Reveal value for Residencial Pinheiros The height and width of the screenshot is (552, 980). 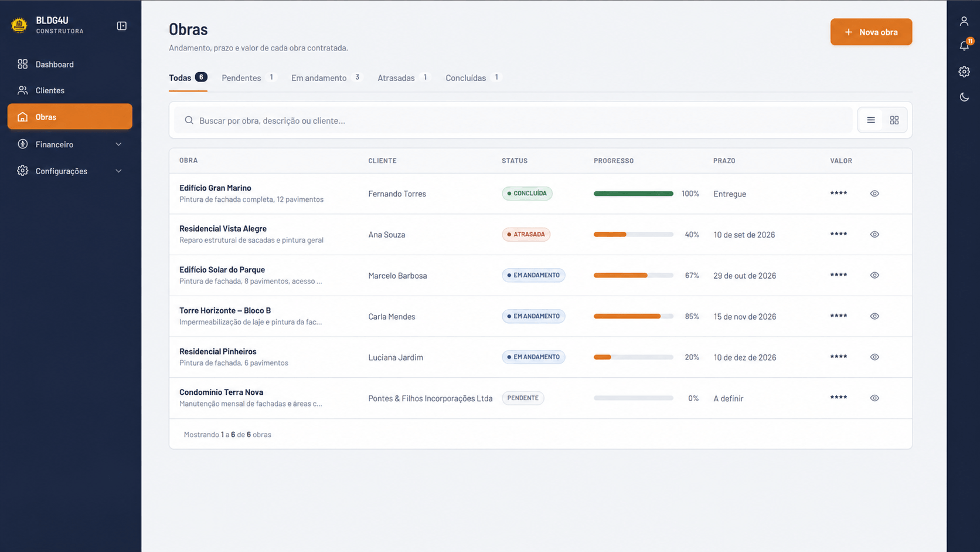point(874,357)
